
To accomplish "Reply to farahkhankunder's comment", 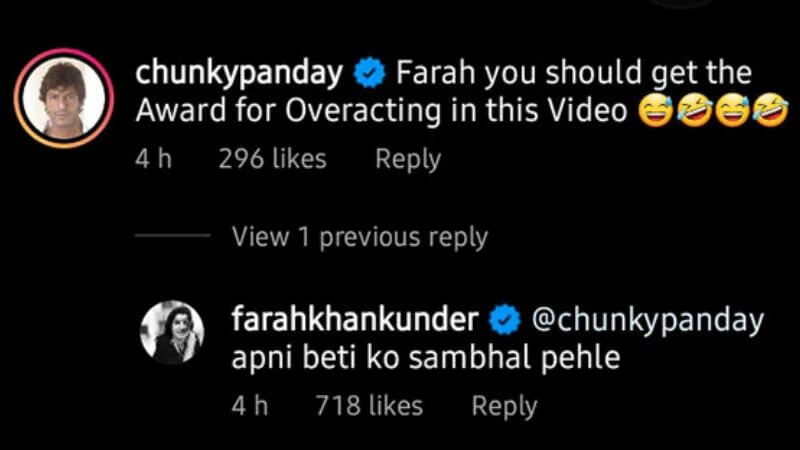I will [504, 405].
